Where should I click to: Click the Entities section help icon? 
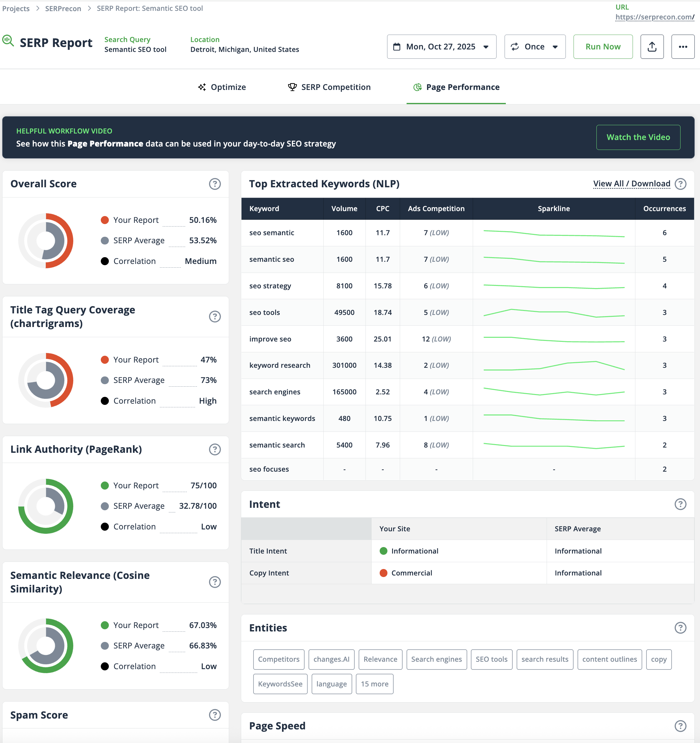680,628
